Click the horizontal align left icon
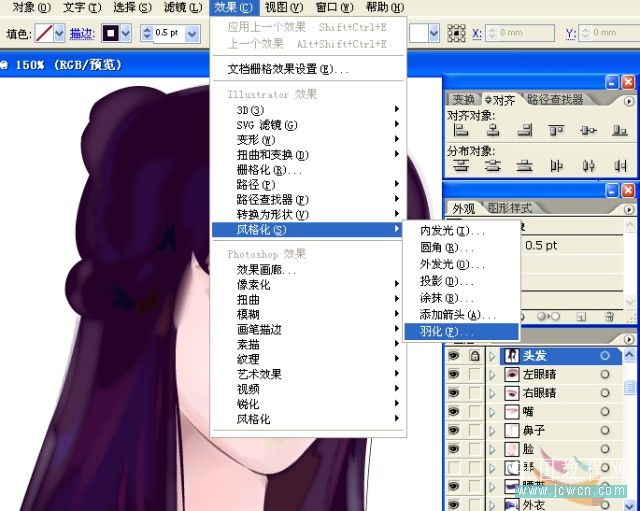The height and width of the screenshot is (511, 640). click(x=461, y=130)
